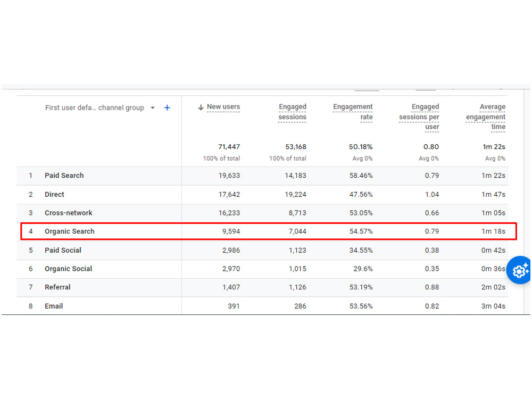Screen dimensions: 532x399
Task: Click the Organic Social row
Action: point(262,269)
